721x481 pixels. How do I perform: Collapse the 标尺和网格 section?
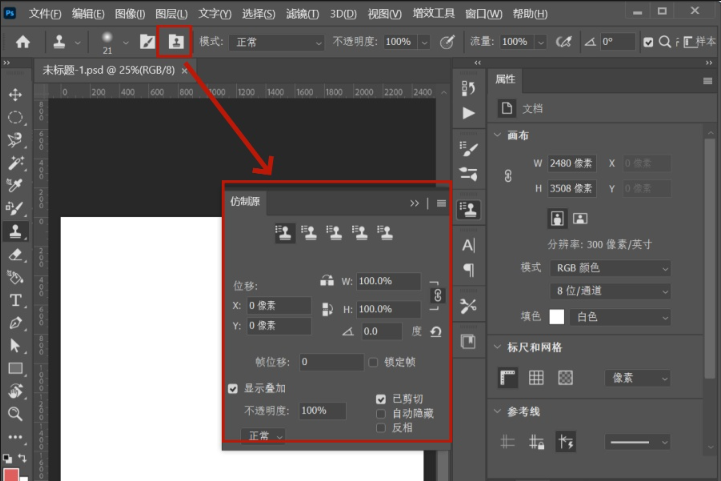(498, 347)
